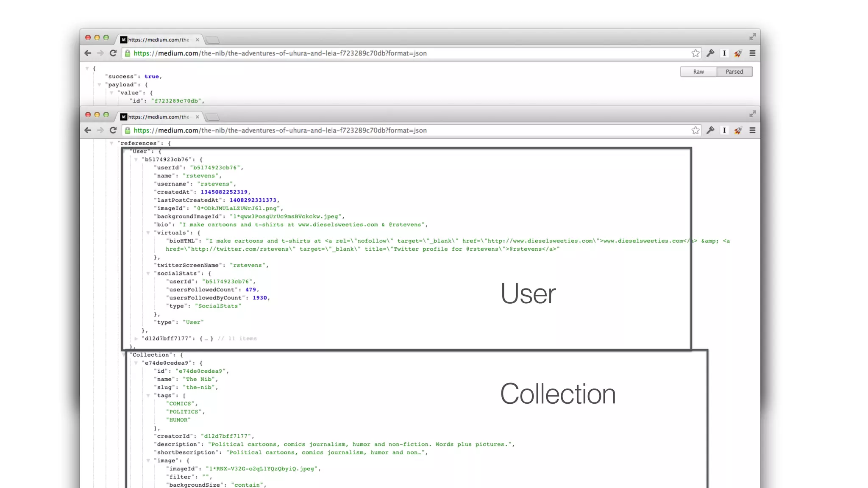
Task: Collapse the "b5174923cb76" user node
Action: pos(136,160)
